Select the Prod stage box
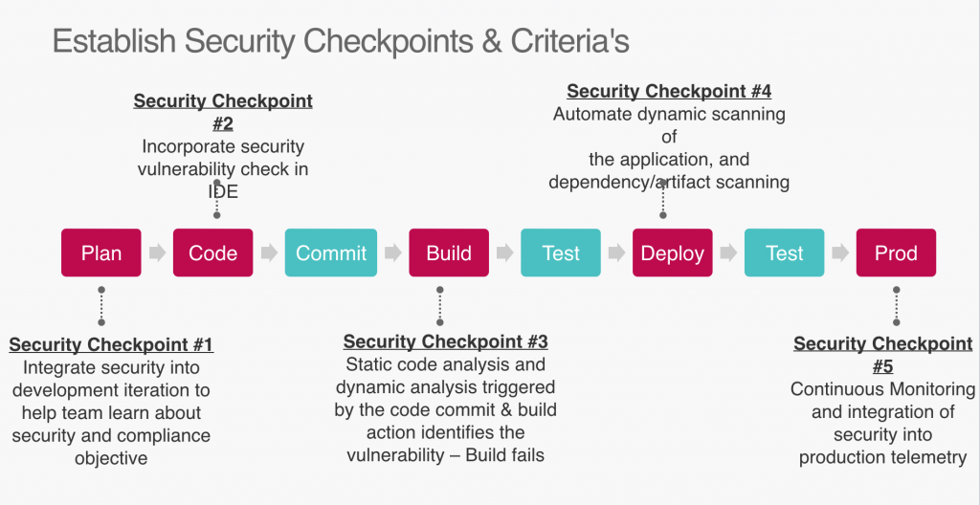This screenshot has width=980, height=505. click(896, 253)
